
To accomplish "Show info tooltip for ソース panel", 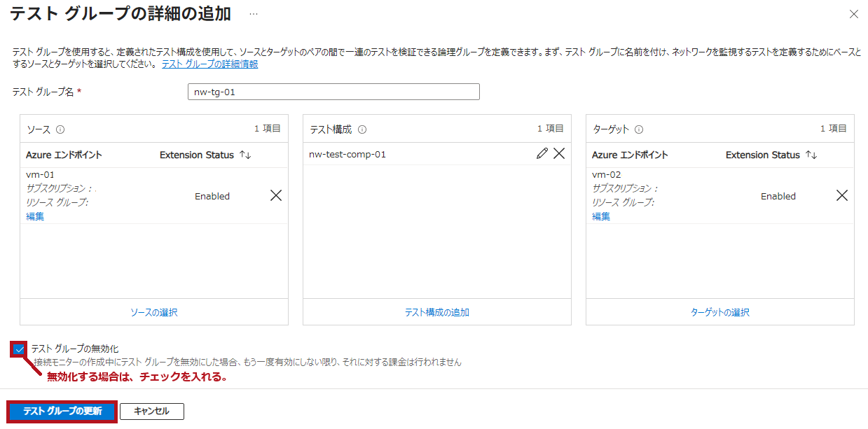I will tap(60, 129).
